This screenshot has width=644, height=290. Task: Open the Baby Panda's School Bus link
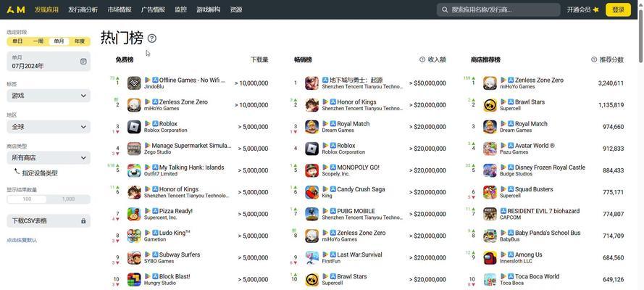click(x=548, y=233)
